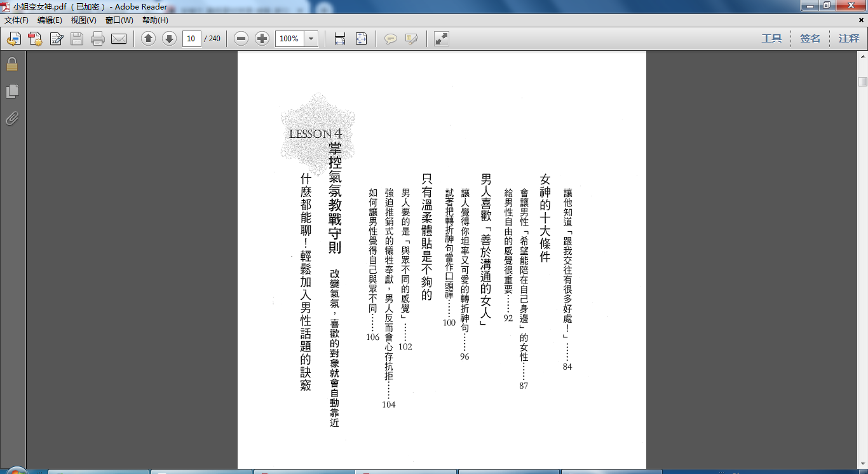
Task: Click the vertical scrollbar thumb
Action: (862, 81)
